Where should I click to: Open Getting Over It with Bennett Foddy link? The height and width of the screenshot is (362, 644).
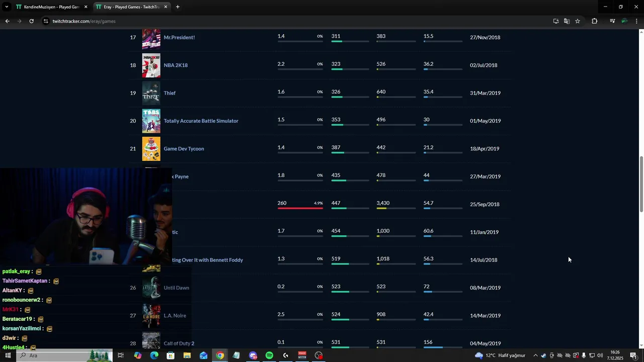click(x=207, y=260)
